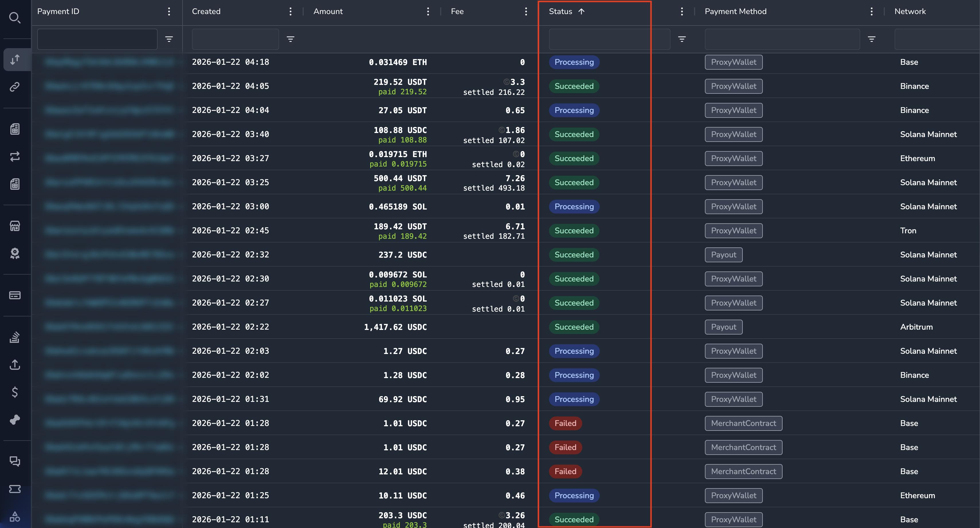This screenshot has height=528, width=980.
Task: Click the ProxyWallet tag on the 189.42 USDT row
Action: tap(734, 231)
